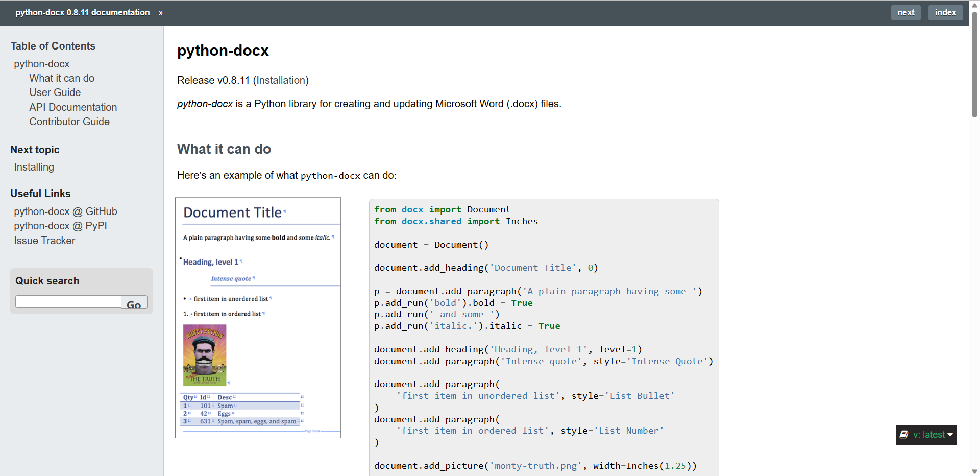Click the scrollbar down arrow
The height and width of the screenshot is (476, 980).
click(x=974, y=471)
